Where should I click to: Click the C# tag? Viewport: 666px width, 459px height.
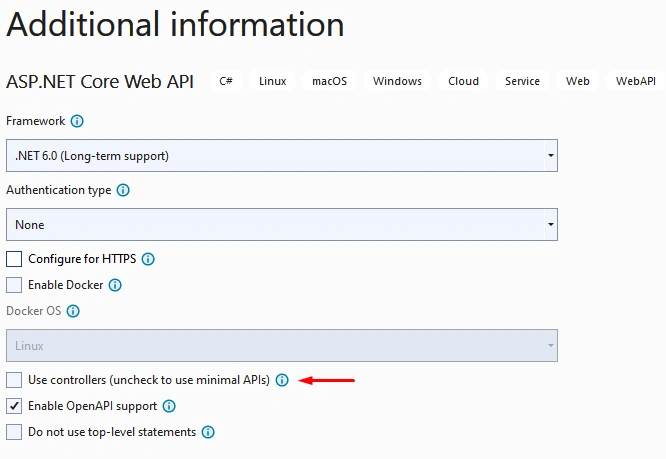pyautogui.click(x=226, y=81)
